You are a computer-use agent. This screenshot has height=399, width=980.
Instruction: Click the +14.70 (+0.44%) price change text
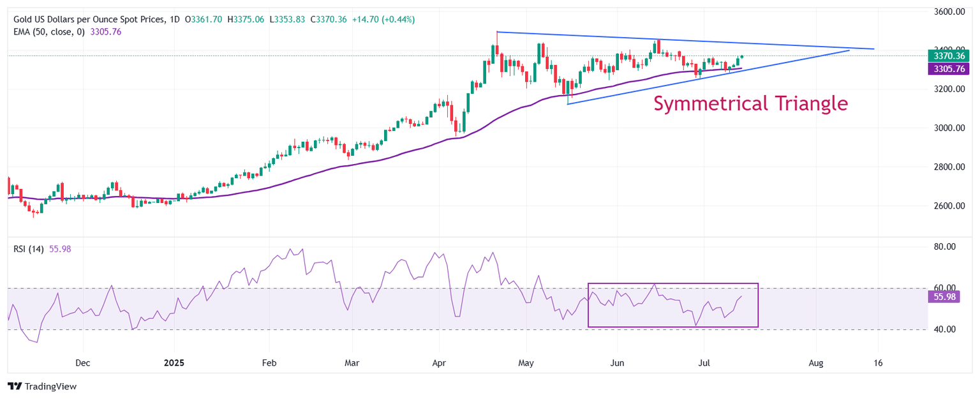pyautogui.click(x=383, y=20)
